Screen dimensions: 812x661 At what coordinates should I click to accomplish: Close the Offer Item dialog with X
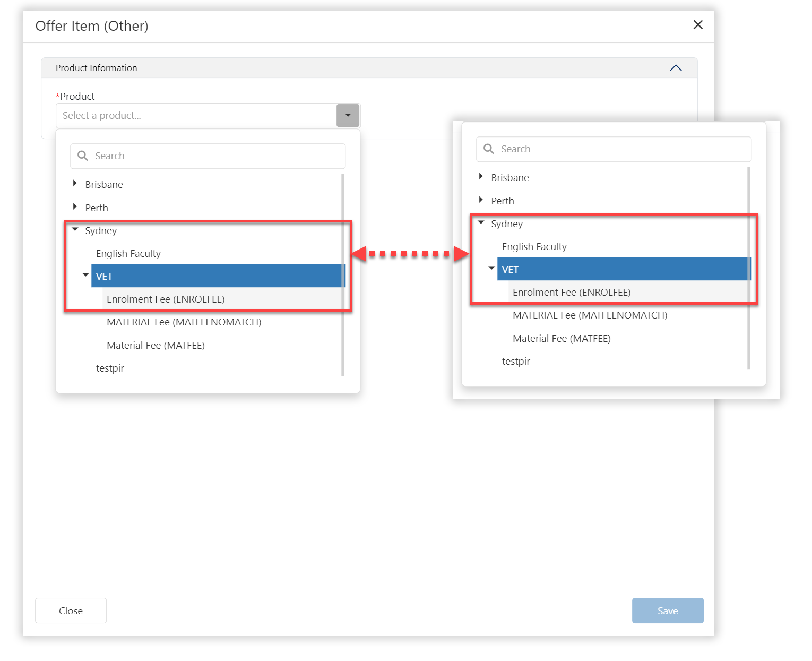pyautogui.click(x=698, y=25)
